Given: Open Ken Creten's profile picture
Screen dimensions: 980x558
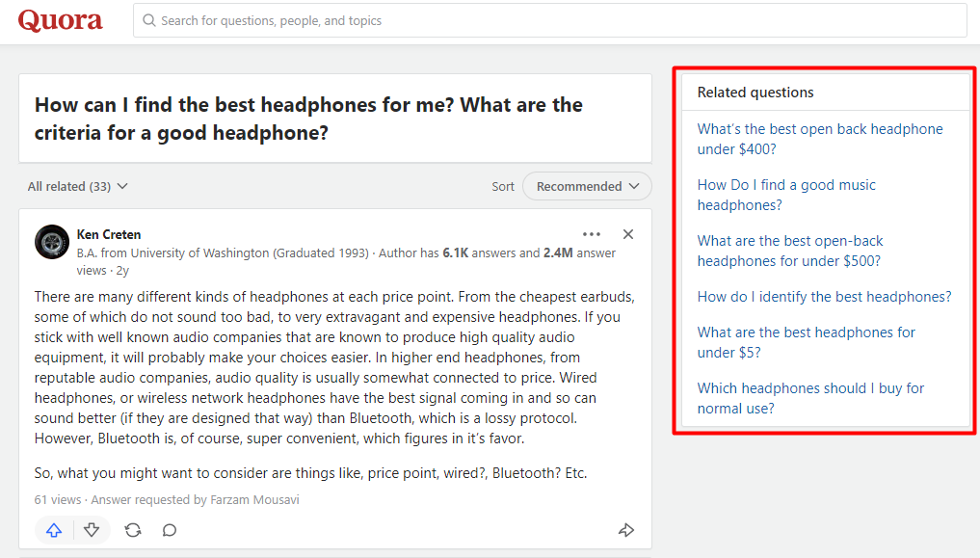Looking at the screenshot, I should pos(52,242).
